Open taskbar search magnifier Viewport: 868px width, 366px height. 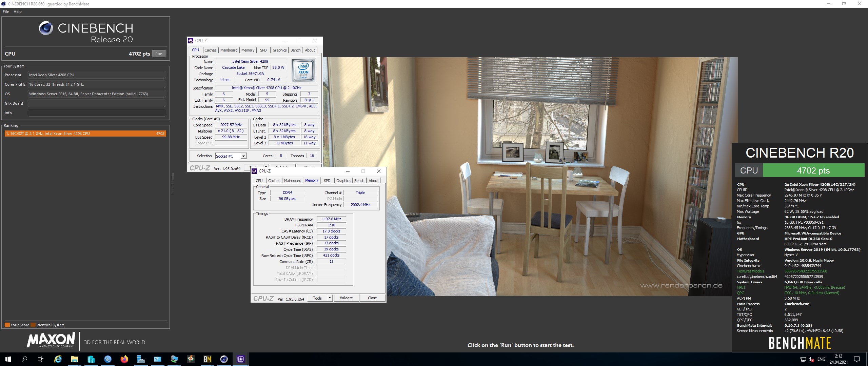click(x=24, y=359)
